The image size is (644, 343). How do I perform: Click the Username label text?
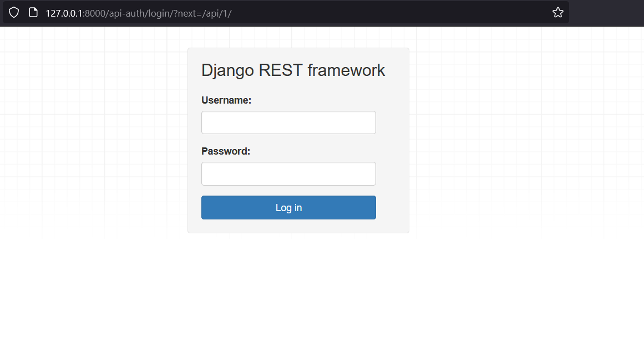[x=226, y=100]
